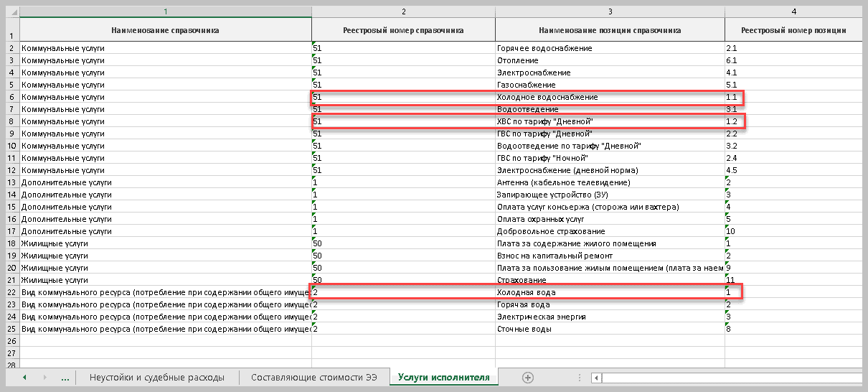This screenshot has width=868, height=392.
Task: Click the horizontal scrollbar left arrow
Action: click(596, 377)
